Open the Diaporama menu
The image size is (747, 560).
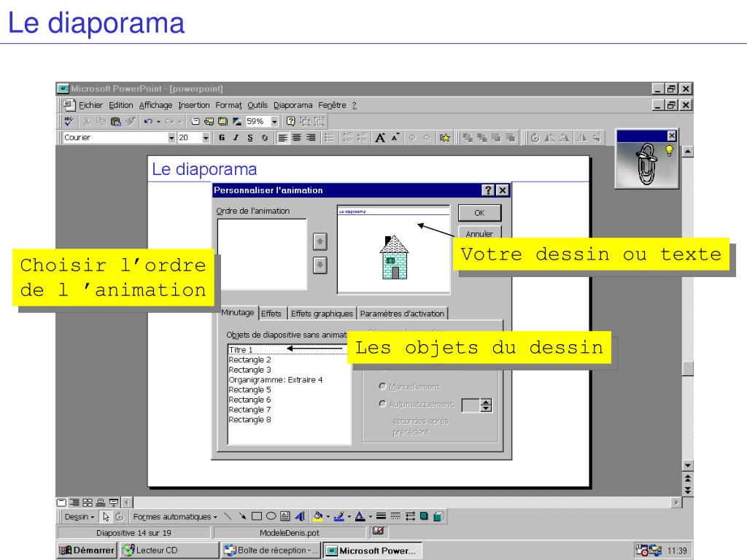click(293, 105)
